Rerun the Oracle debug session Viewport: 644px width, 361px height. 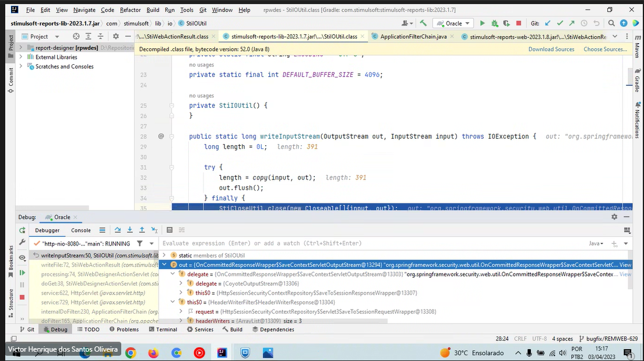coord(22,230)
